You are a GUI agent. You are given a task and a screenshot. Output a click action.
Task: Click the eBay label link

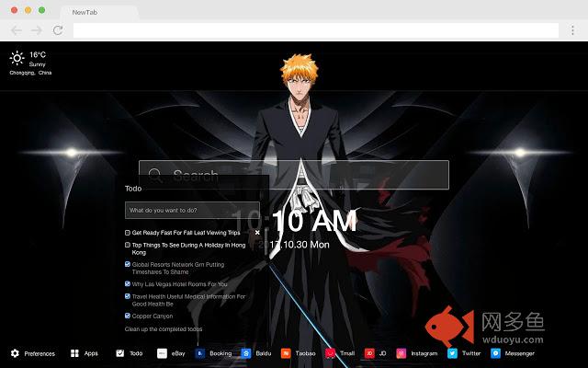coord(178,353)
